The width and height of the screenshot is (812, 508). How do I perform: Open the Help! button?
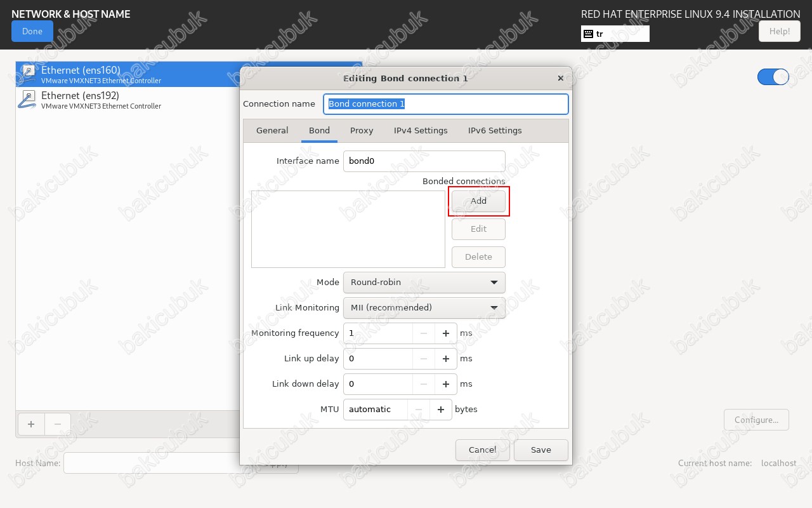pos(780,31)
